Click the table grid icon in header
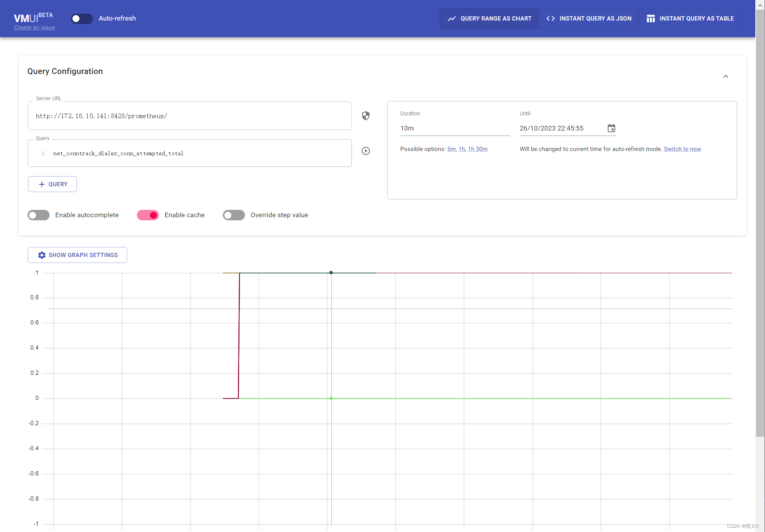 pyautogui.click(x=651, y=19)
